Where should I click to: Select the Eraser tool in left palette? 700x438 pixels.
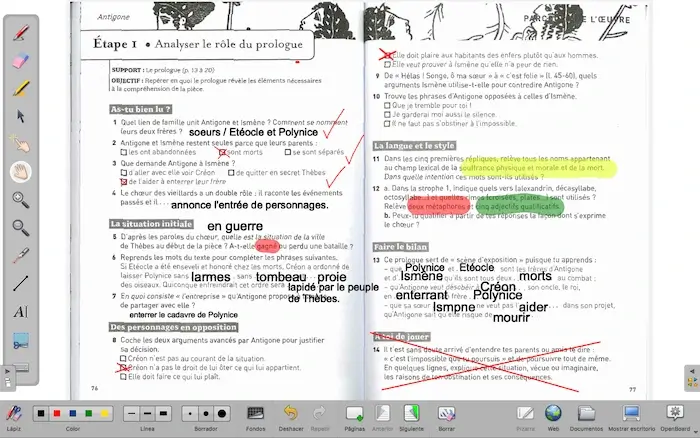tap(19, 62)
